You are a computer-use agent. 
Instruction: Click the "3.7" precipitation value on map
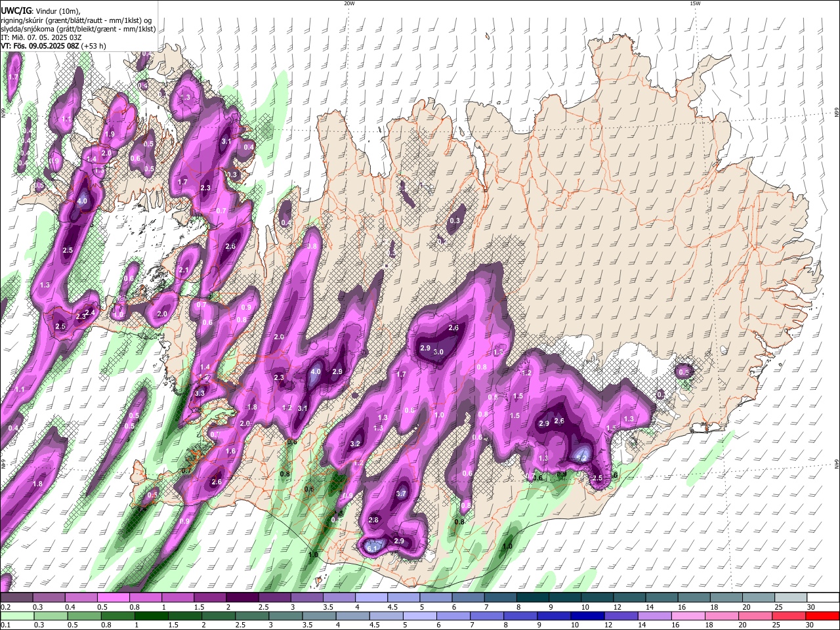pyautogui.click(x=402, y=494)
